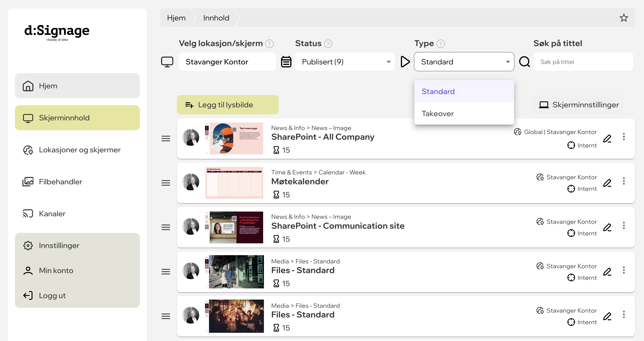Edit Møtekalender slide with pencil icon
This screenshot has height=341, width=644.
[607, 183]
